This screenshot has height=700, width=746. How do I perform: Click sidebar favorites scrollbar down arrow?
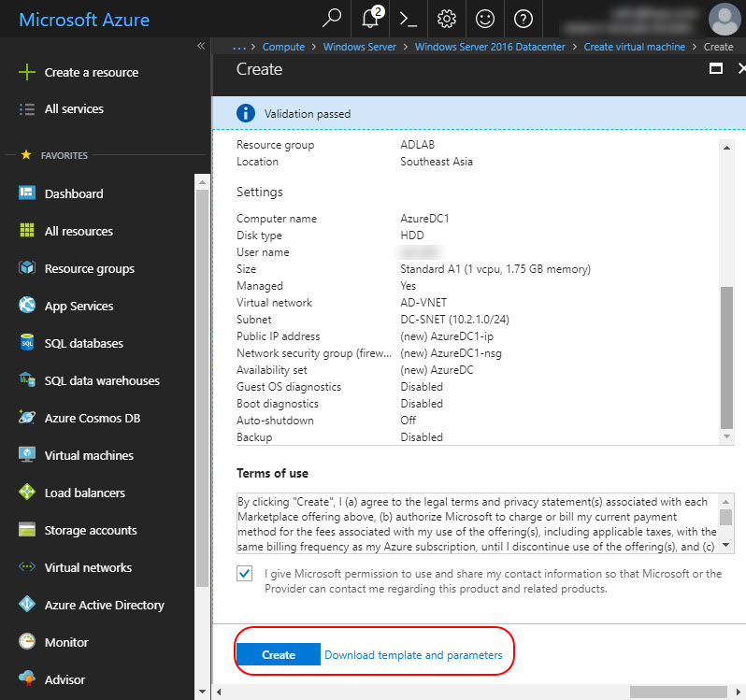tap(202, 692)
